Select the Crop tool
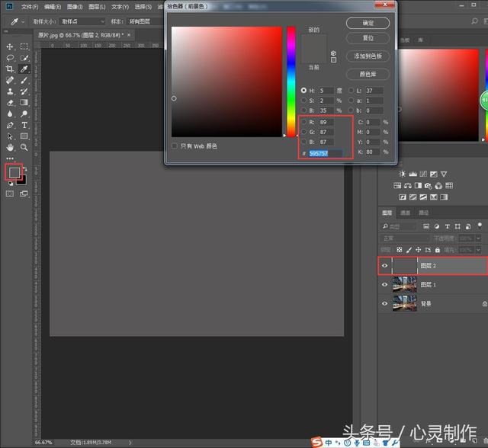 tap(10, 69)
